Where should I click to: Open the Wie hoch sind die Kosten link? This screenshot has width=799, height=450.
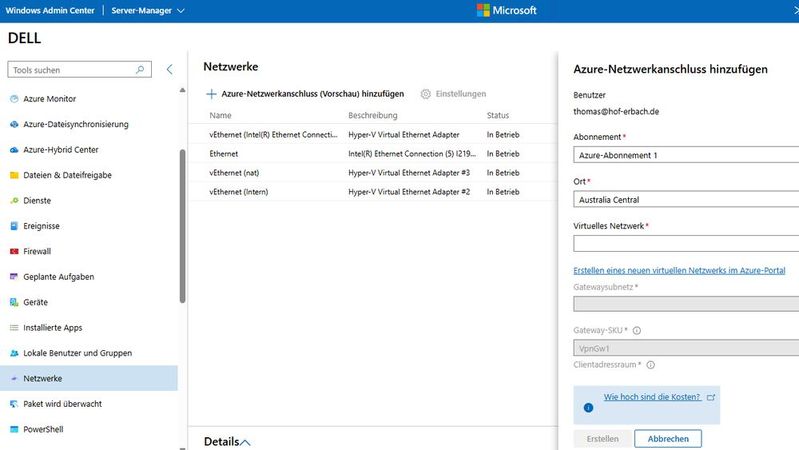[x=652, y=397]
